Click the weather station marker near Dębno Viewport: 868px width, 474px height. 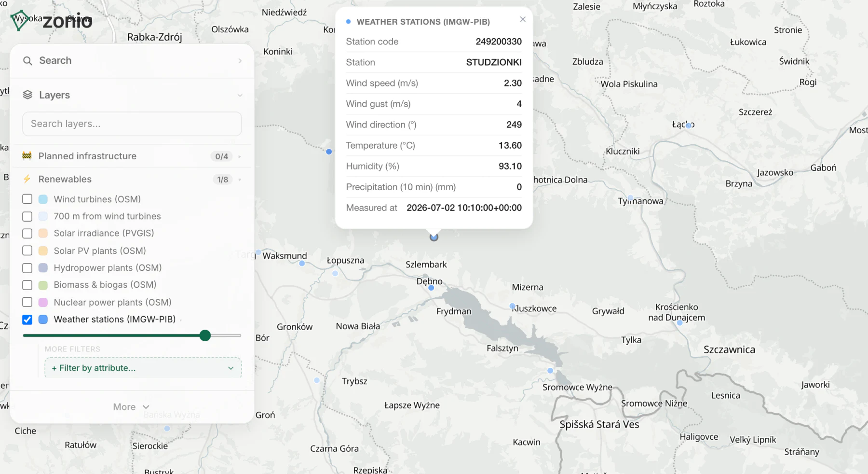pyautogui.click(x=431, y=288)
